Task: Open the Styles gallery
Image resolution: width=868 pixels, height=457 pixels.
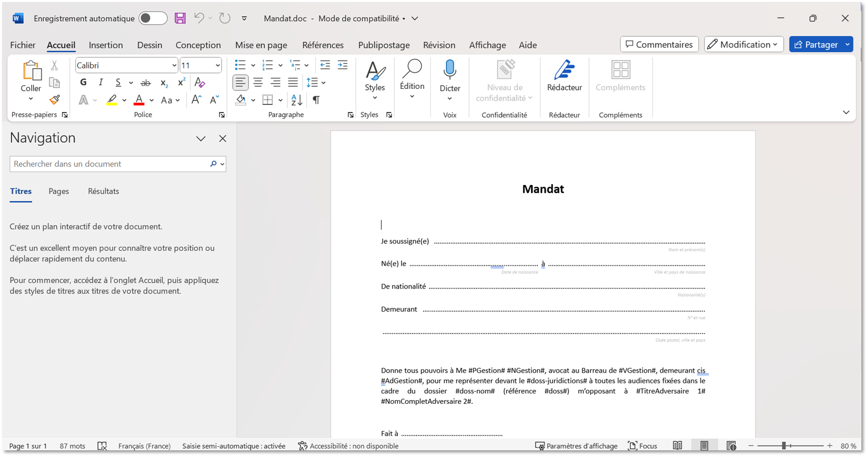Action: [x=375, y=80]
